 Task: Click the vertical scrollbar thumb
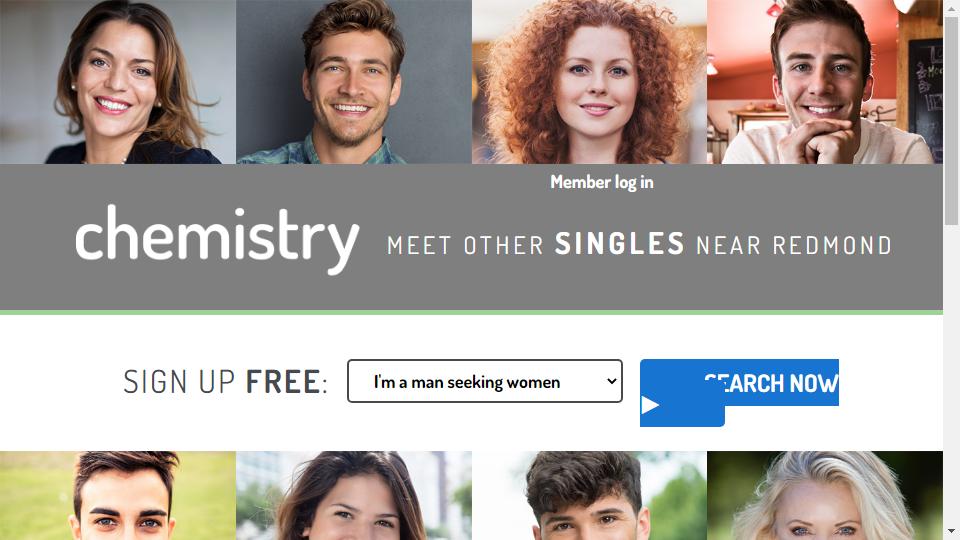pyautogui.click(x=951, y=121)
